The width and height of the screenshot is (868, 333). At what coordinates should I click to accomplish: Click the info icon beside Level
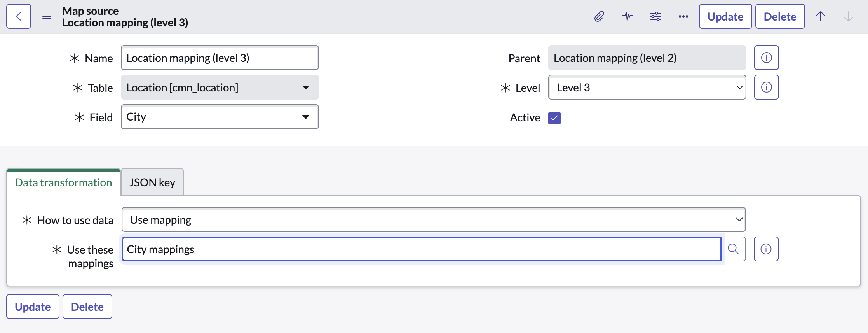click(x=766, y=87)
